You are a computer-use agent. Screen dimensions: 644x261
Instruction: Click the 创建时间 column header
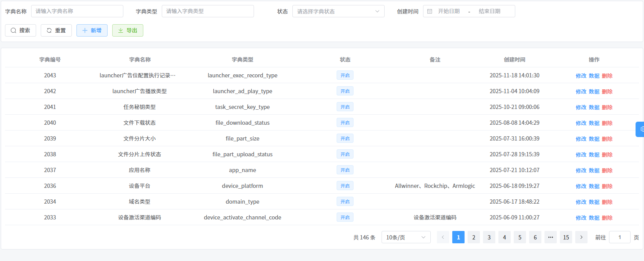[515, 60]
